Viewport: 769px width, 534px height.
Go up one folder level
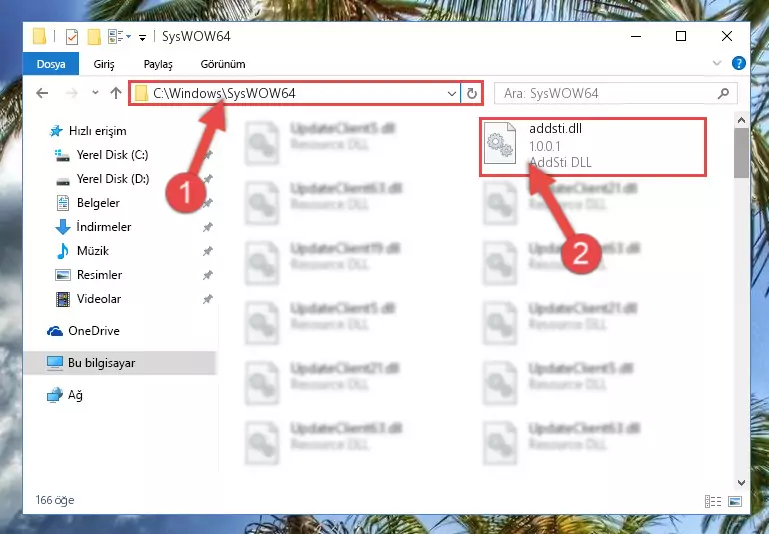point(116,93)
